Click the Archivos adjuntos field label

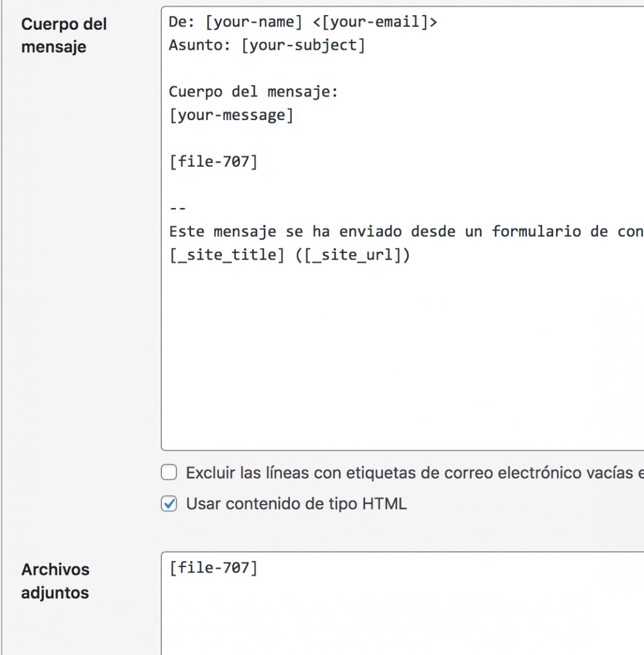(55, 581)
